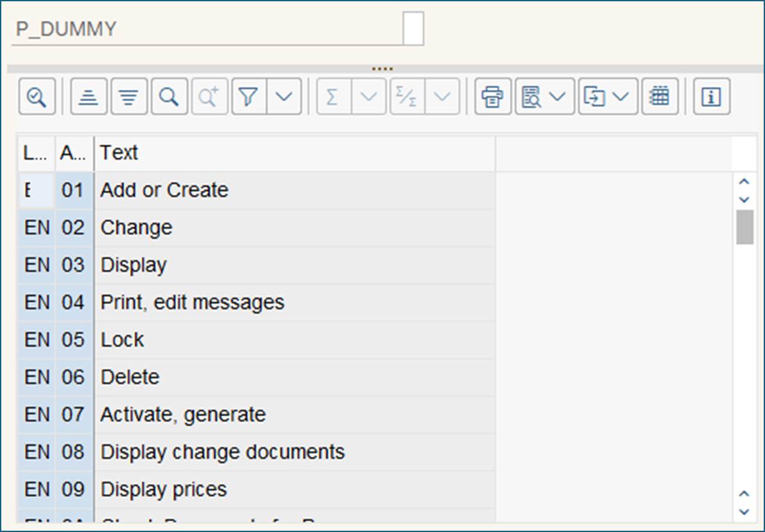Apply the Set Filter funnel icon

pyautogui.click(x=249, y=97)
